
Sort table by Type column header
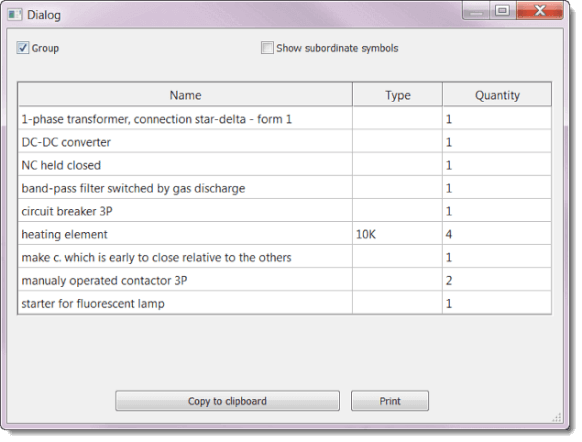pyautogui.click(x=398, y=95)
